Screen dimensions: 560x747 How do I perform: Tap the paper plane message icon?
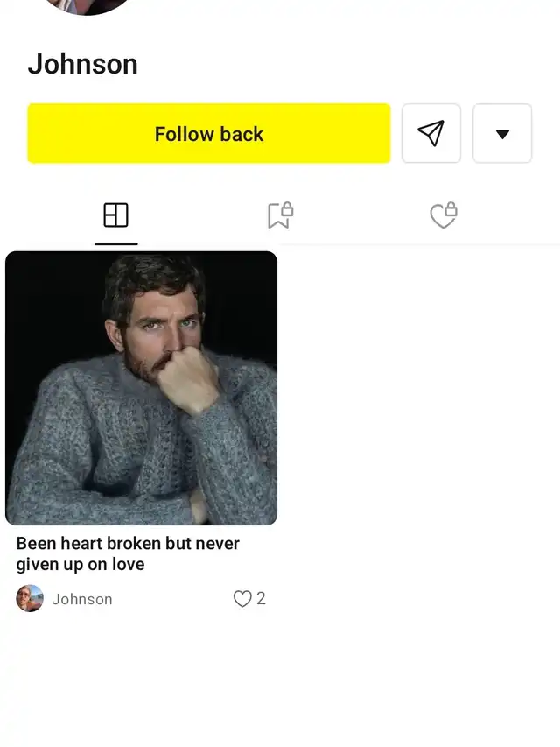[430, 133]
